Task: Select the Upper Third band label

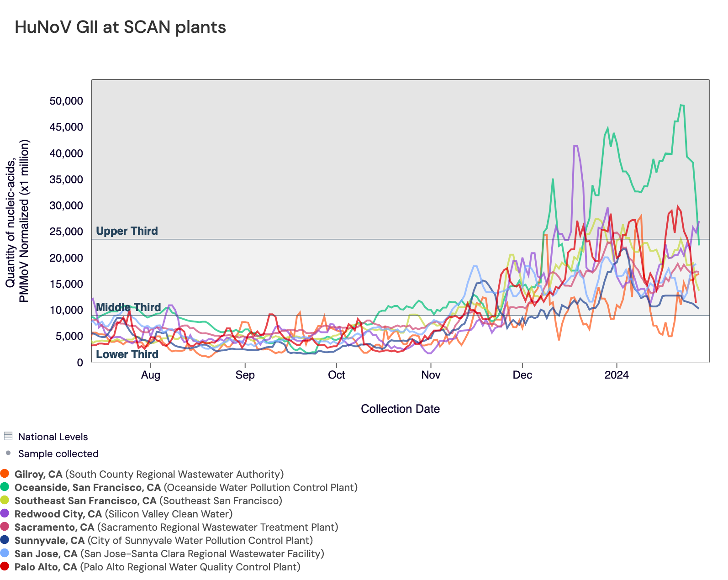Action: click(127, 231)
